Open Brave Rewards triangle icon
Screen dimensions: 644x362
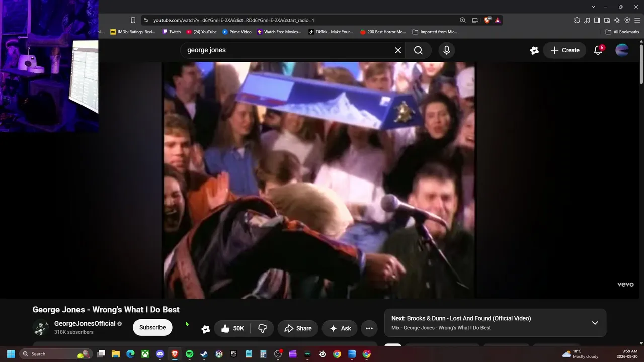(497, 20)
